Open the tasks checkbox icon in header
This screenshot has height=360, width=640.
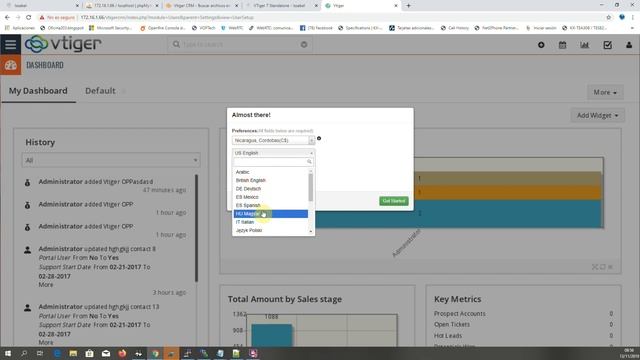point(607,45)
